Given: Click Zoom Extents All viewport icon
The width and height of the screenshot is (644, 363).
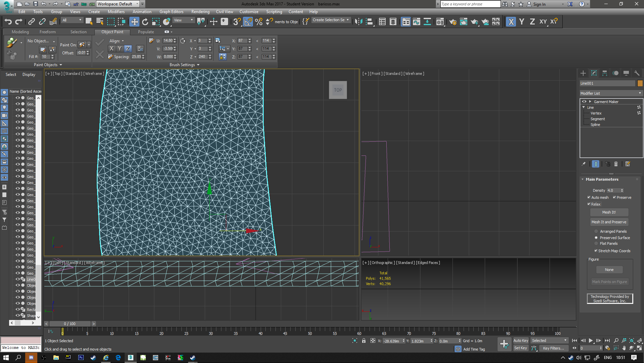Looking at the screenshot, I should (x=639, y=341).
